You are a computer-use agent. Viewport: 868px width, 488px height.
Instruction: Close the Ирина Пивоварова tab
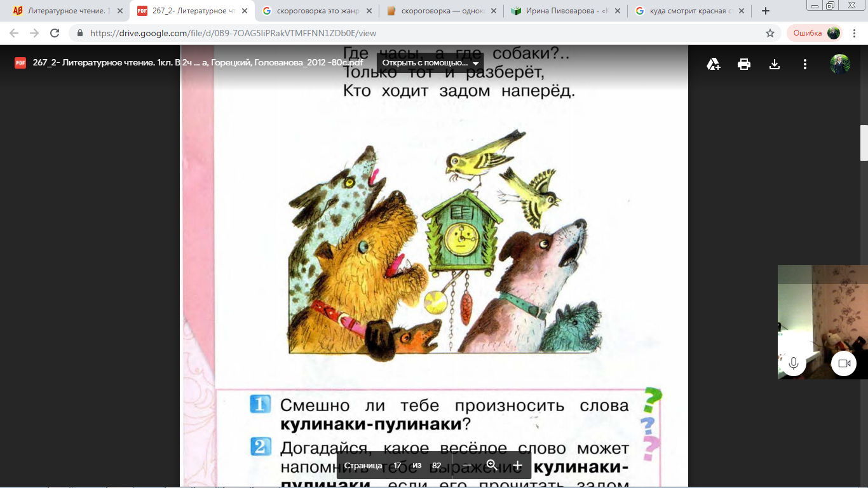(x=616, y=11)
